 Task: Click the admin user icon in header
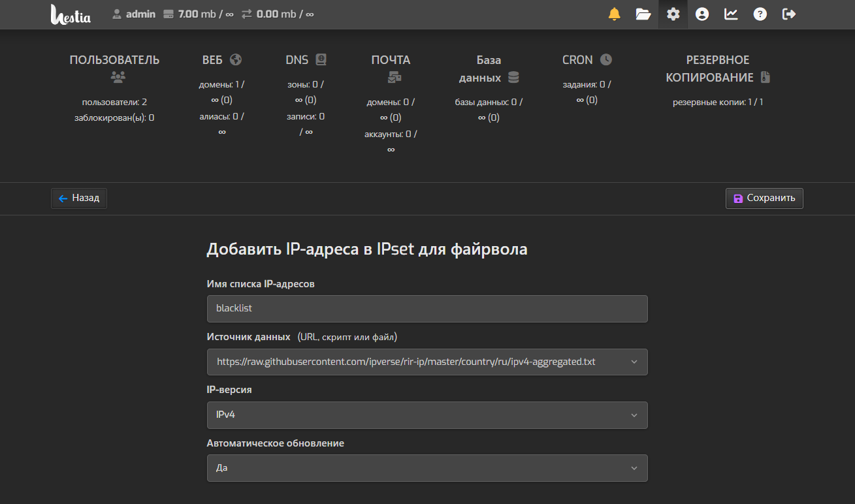(117, 14)
